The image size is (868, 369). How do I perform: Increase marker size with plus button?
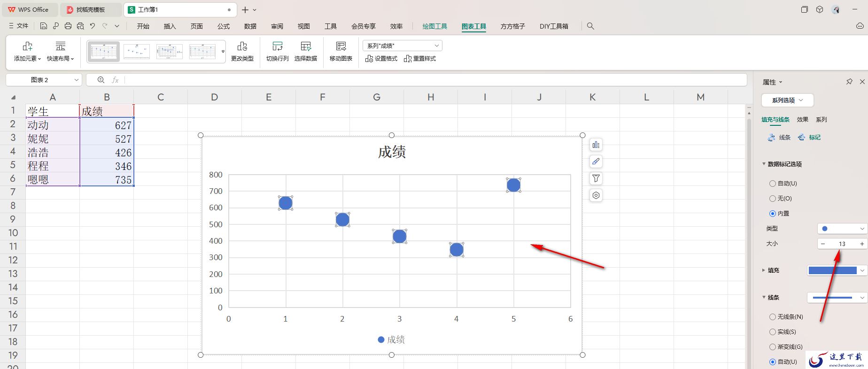[x=862, y=244]
